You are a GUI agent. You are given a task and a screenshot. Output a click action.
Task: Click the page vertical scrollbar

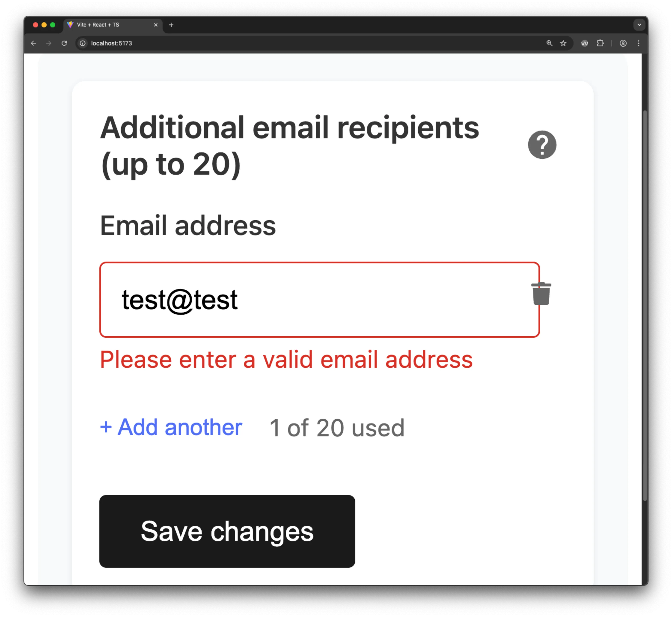coord(645,305)
